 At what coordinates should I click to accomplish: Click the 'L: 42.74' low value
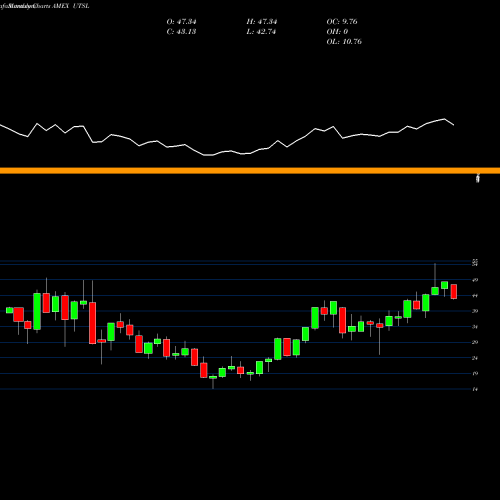[x=261, y=32]
